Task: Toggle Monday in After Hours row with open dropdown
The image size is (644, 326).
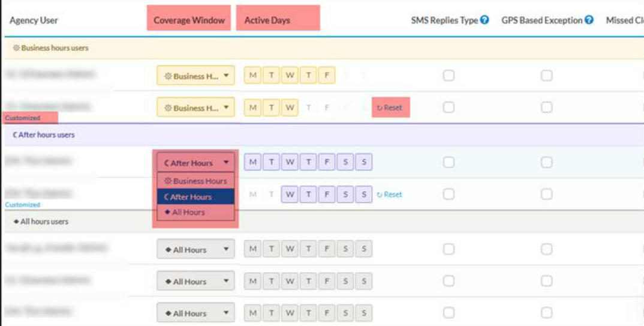Action: (252, 162)
